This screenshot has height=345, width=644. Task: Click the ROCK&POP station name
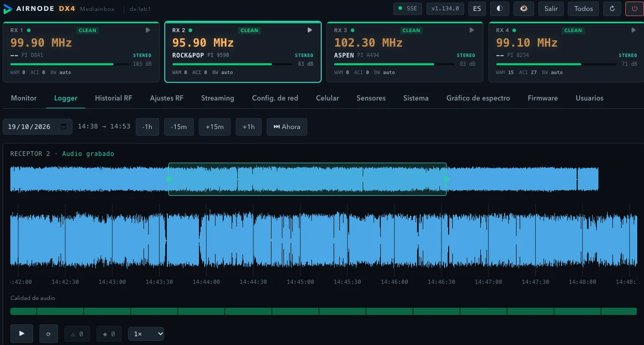[188, 55]
